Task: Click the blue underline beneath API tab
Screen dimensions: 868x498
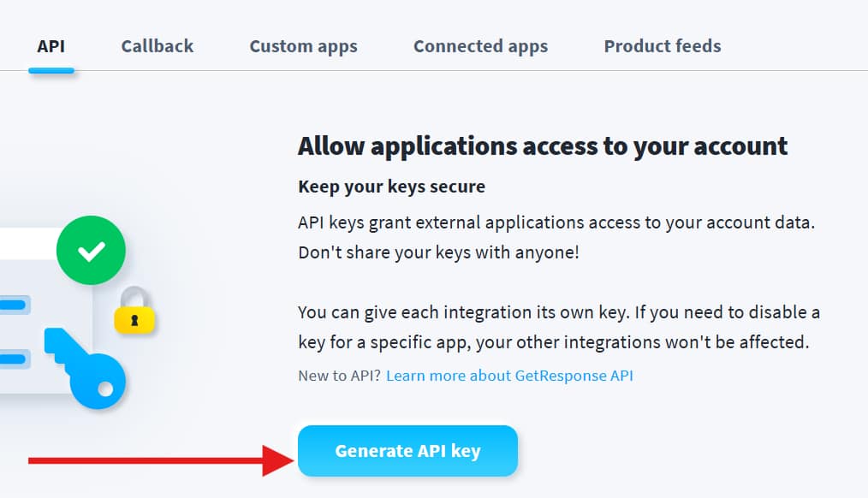Action: (x=51, y=70)
